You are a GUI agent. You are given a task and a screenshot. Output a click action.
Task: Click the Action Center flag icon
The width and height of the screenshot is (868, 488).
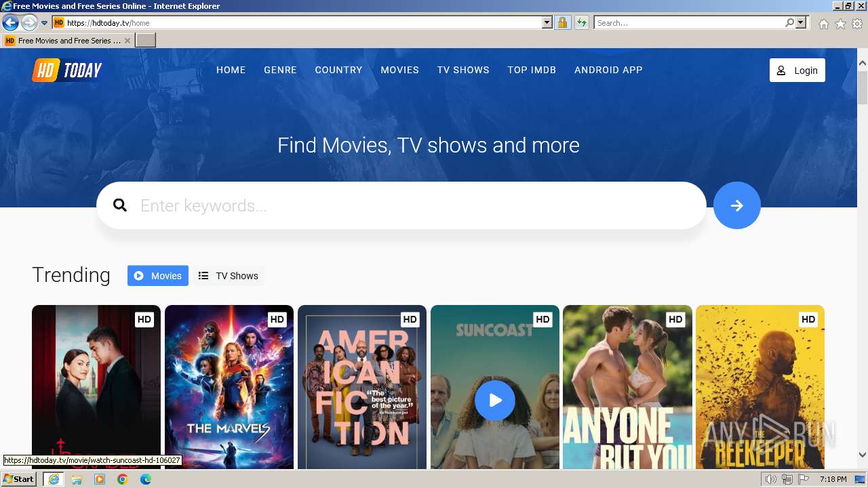803,479
